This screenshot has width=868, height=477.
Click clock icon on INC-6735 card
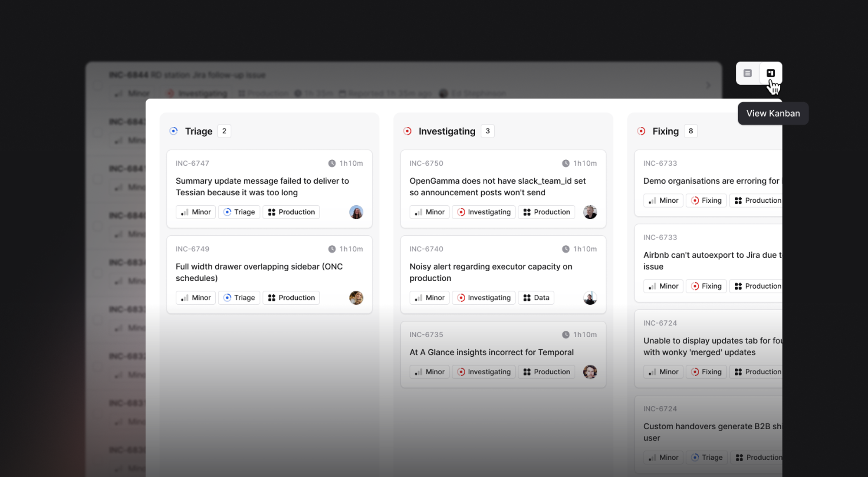(566, 335)
